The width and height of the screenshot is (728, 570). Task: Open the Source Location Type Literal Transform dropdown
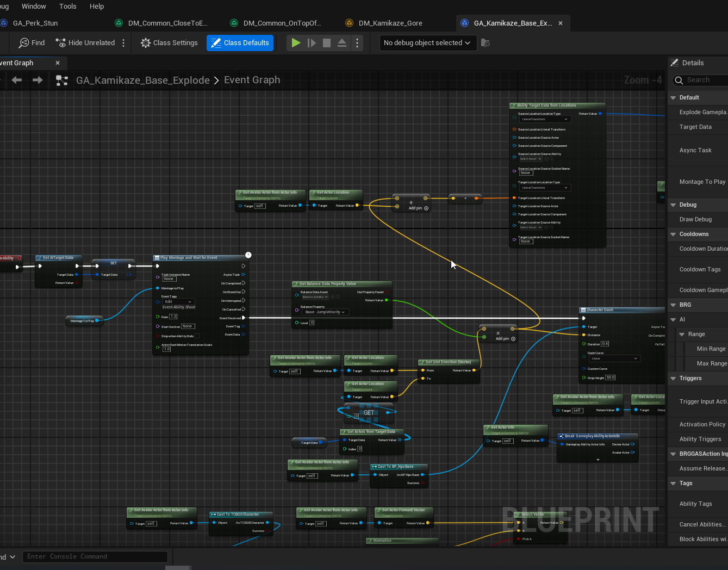(x=544, y=119)
